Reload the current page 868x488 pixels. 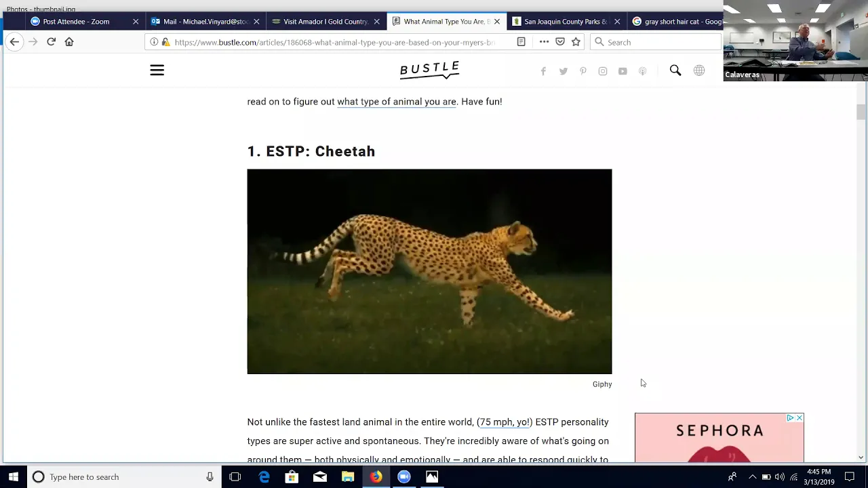[51, 42]
